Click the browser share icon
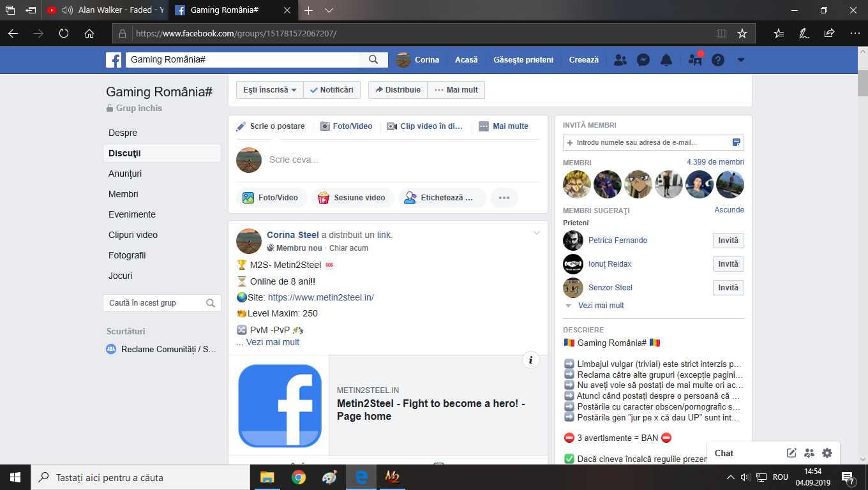Viewport: 868px width, 490px height. pyautogui.click(x=829, y=33)
